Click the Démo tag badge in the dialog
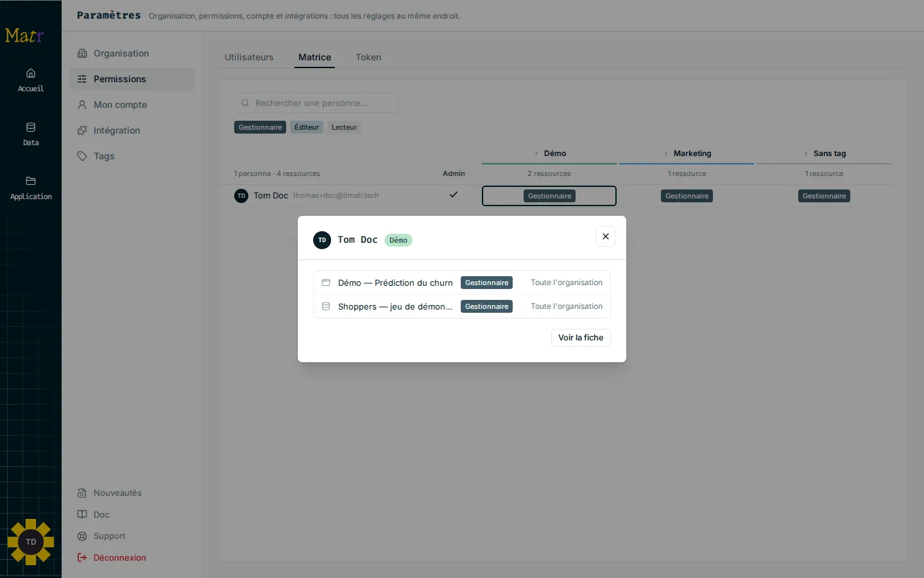The image size is (924, 578). (x=398, y=240)
